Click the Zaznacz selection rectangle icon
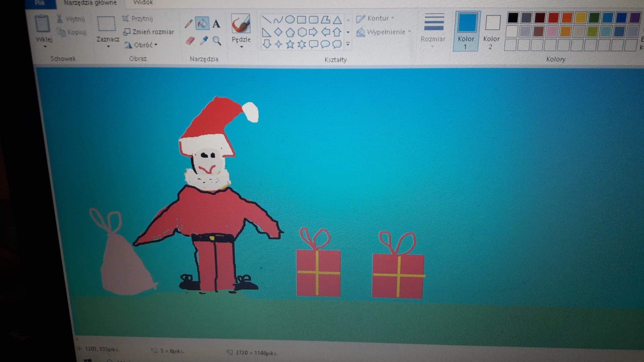Viewport: 644px width, 362px height. (106, 24)
